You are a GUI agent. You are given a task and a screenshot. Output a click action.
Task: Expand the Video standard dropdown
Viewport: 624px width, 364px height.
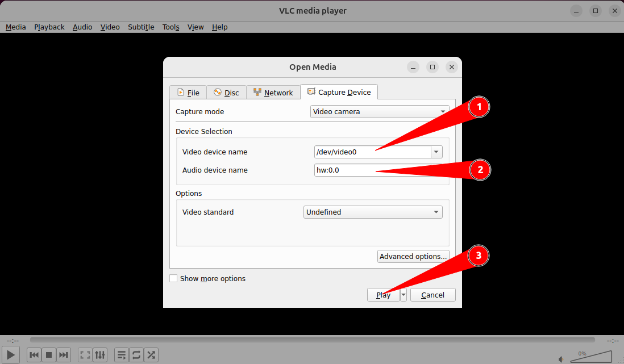[373, 212]
